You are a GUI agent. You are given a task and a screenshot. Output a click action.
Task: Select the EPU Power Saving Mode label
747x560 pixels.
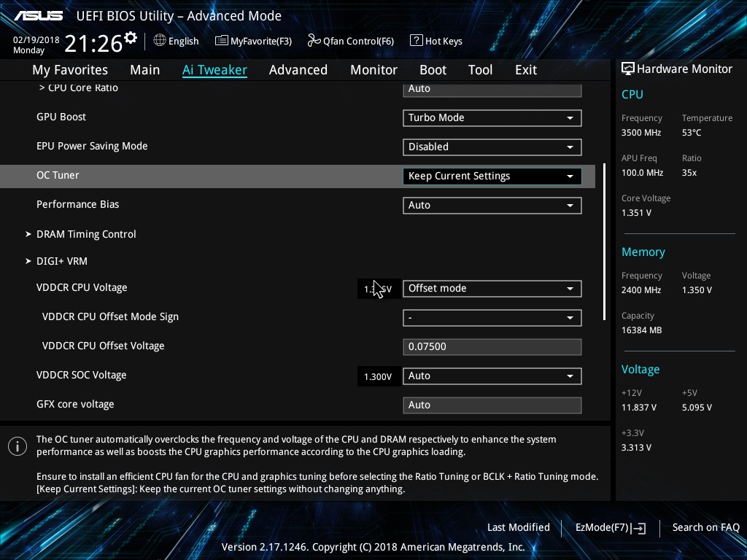(x=92, y=146)
